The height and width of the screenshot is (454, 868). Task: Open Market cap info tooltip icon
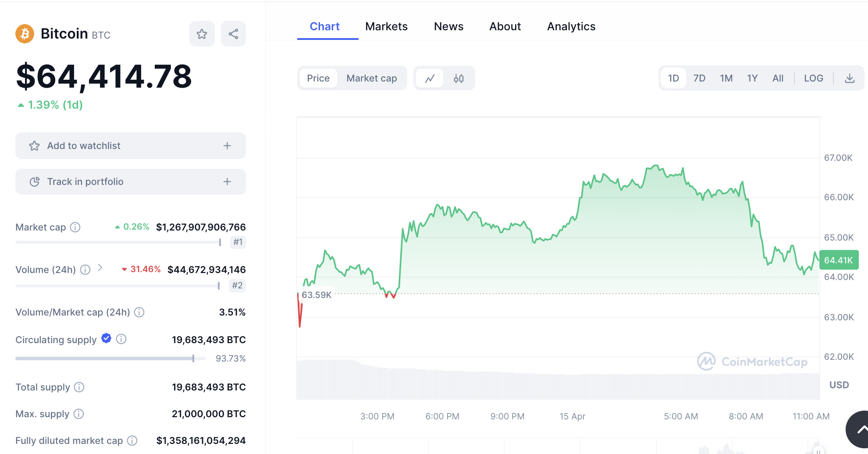[75, 227]
